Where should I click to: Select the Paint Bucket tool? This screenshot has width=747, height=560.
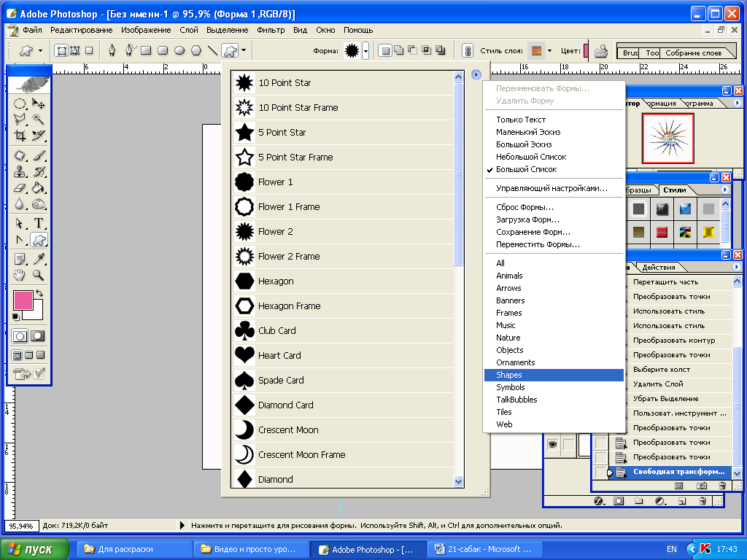pyautogui.click(x=38, y=188)
